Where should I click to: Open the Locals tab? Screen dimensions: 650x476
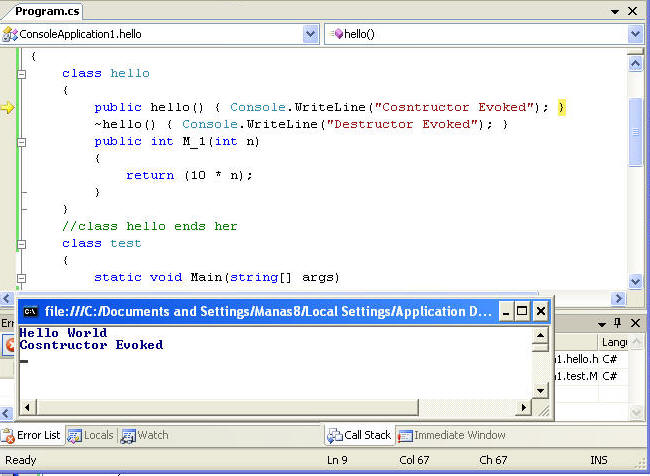coord(91,435)
